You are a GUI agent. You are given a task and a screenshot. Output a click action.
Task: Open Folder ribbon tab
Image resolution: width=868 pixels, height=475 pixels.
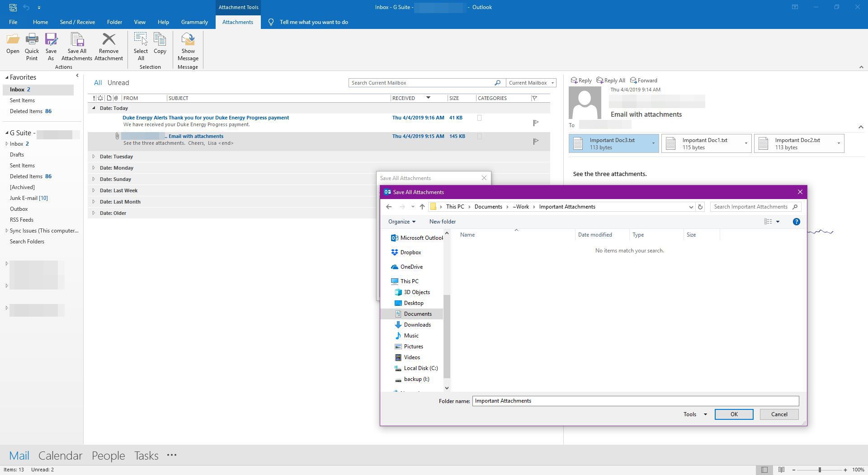[114, 22]
